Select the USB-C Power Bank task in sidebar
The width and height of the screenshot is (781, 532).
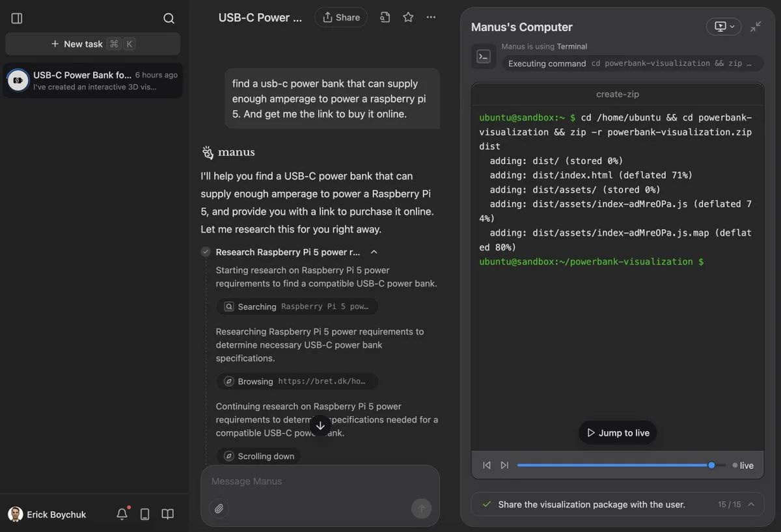(92, 81)
